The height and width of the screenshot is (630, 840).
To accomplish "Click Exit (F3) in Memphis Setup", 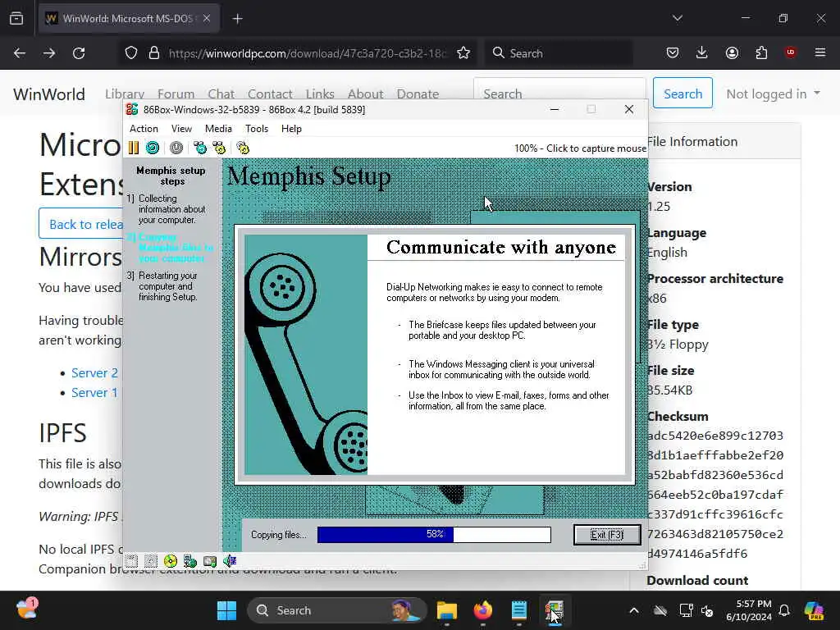I will point(607,535).
